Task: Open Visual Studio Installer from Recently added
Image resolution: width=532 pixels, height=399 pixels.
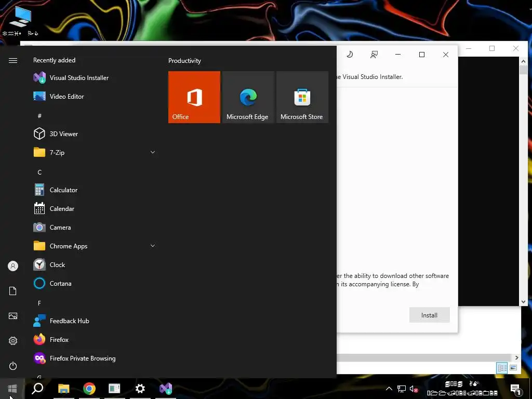Action: pyautogui.click(x=95, y=78)
